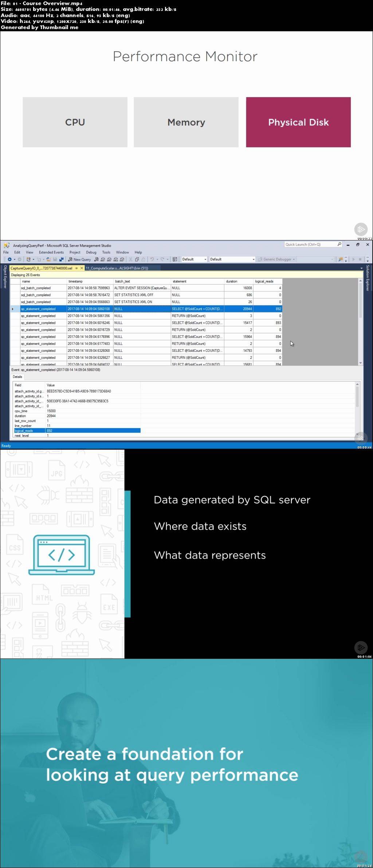Select the Details tab in event pane
The width and height of the screenshot is (373, 868).
tap(17, 377)
